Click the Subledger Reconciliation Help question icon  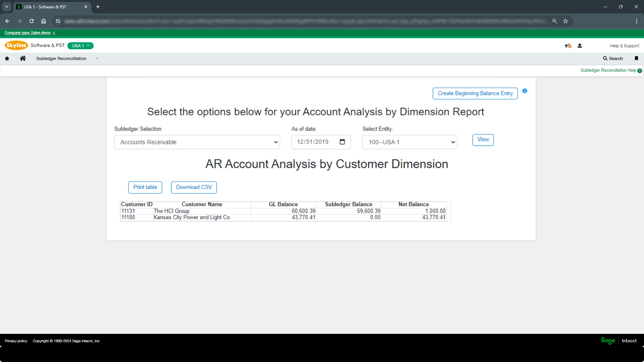[x=640, y=71]
